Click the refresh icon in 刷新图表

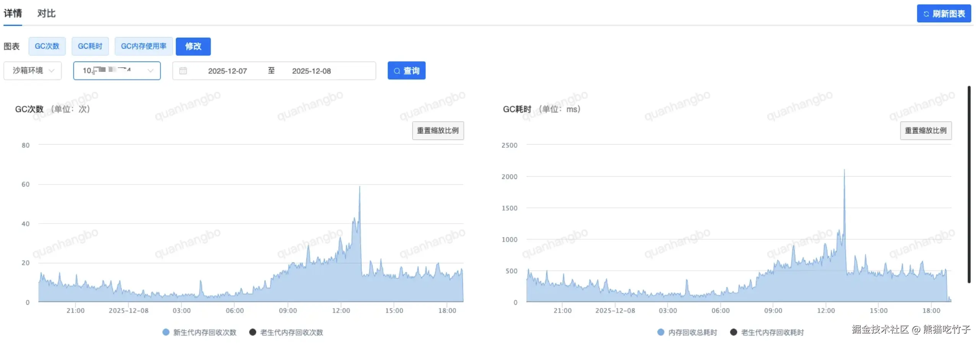tap(926, 14)
